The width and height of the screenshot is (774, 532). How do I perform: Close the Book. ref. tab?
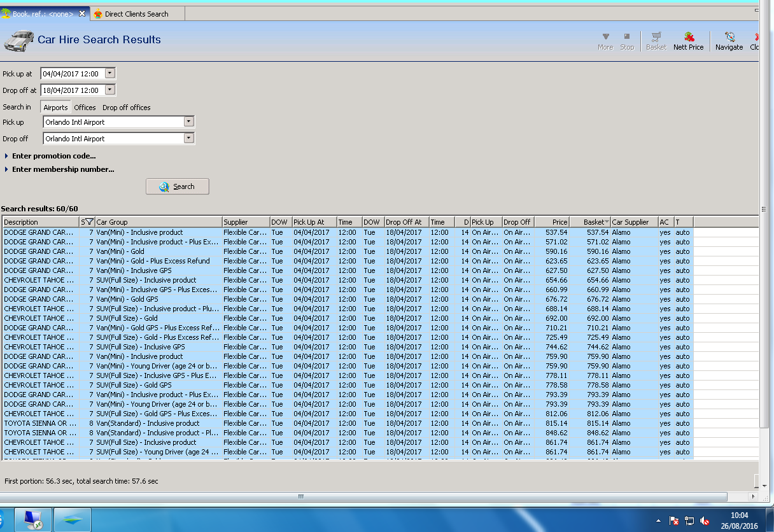pyautogui.click(x=82, y=13)
